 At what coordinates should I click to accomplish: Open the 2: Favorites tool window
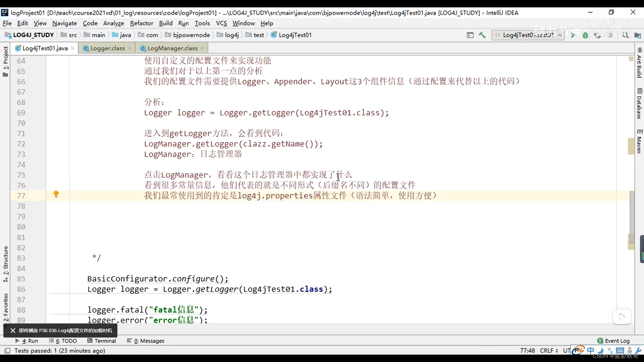(x=5, y=310)
